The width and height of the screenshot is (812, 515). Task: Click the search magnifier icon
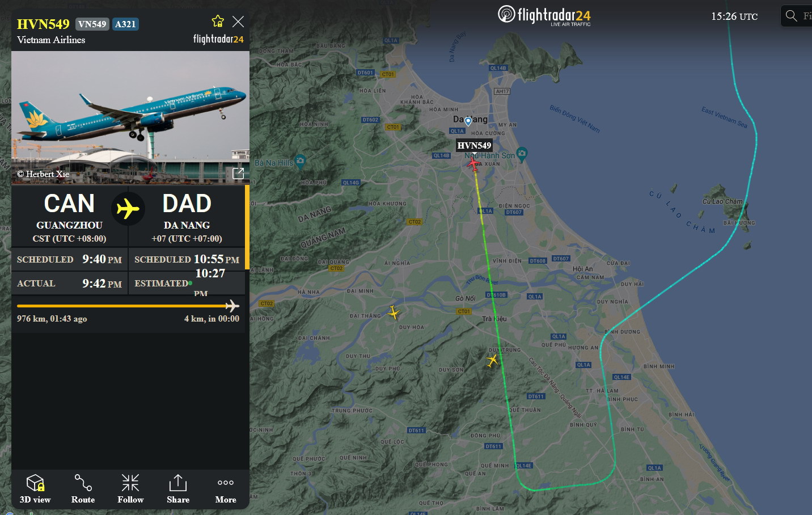coord(791,16)
